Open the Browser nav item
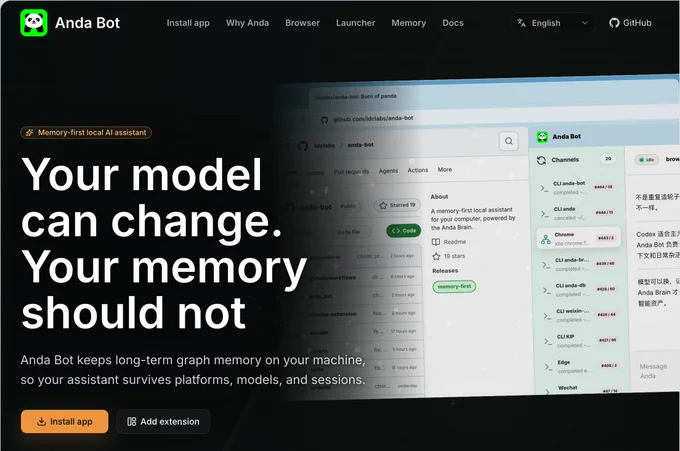The width and height of the screenshot is (680, 451). tap(302, 23)
